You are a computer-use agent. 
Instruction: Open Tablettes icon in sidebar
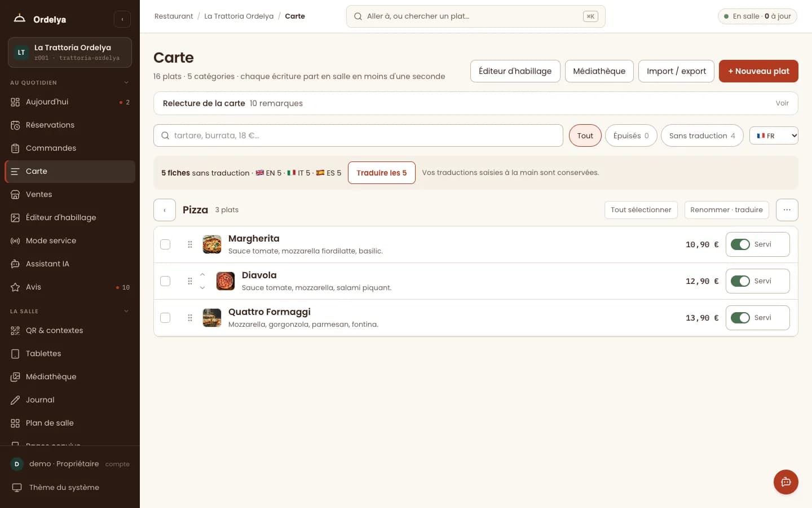(15, 354)
